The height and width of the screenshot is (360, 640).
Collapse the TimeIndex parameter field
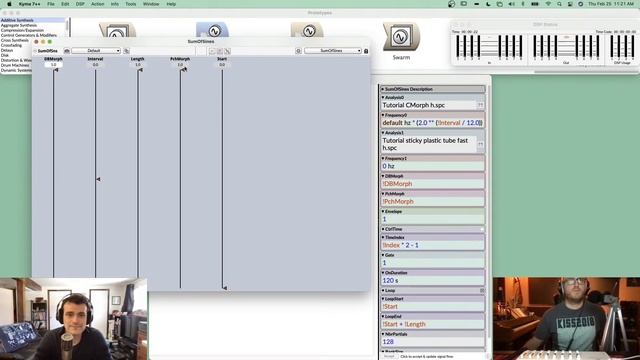pos(383,237)
